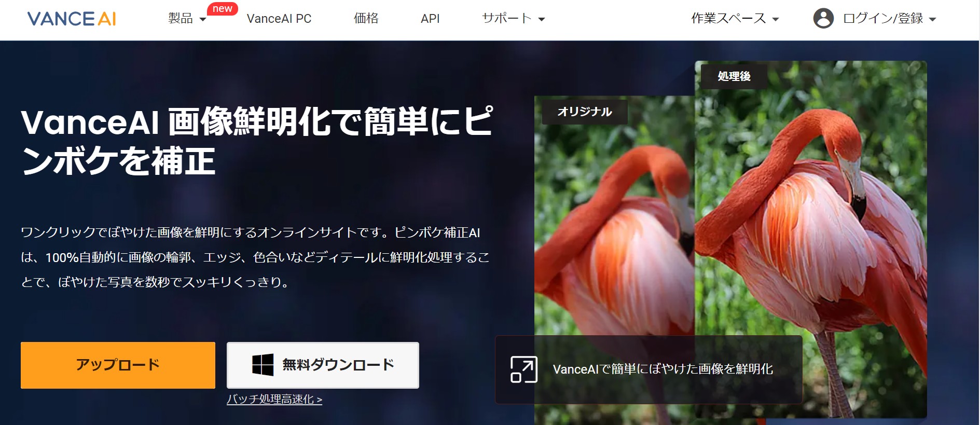Expand the 製品 dropdown menu
This screenshot has height=425, width=980.
coord(187,19)
